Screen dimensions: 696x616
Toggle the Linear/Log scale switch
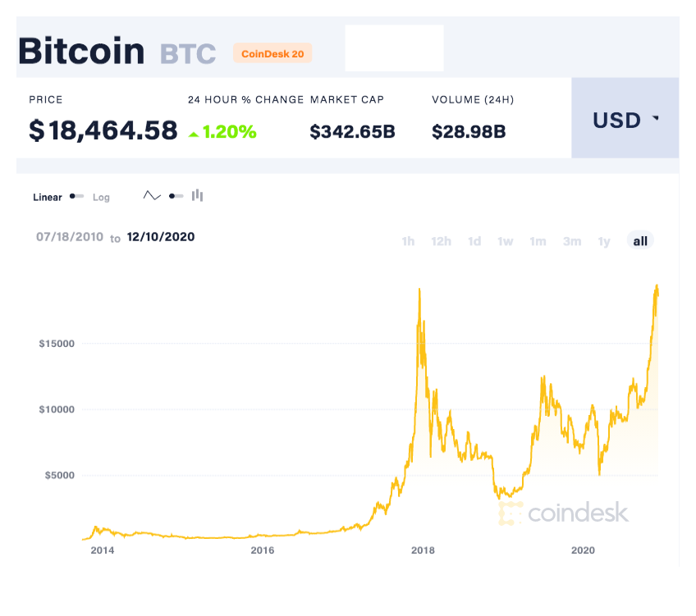tap(76, 197)
